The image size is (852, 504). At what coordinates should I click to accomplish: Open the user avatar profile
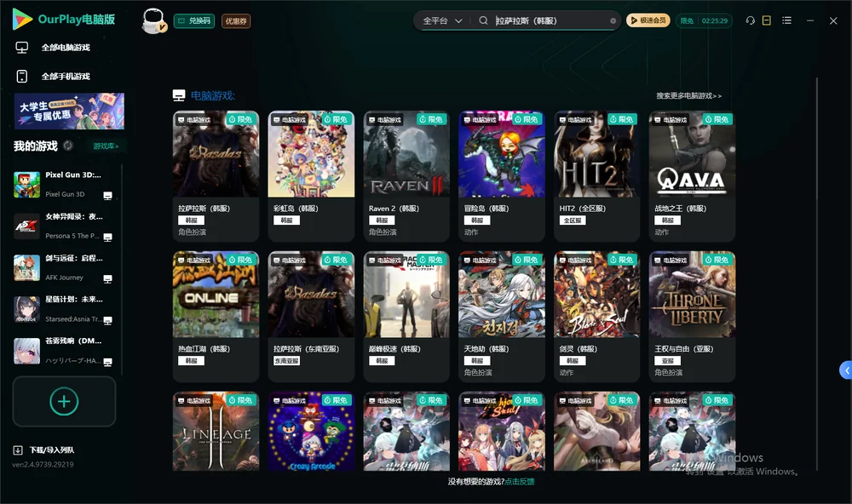[153, 20]
